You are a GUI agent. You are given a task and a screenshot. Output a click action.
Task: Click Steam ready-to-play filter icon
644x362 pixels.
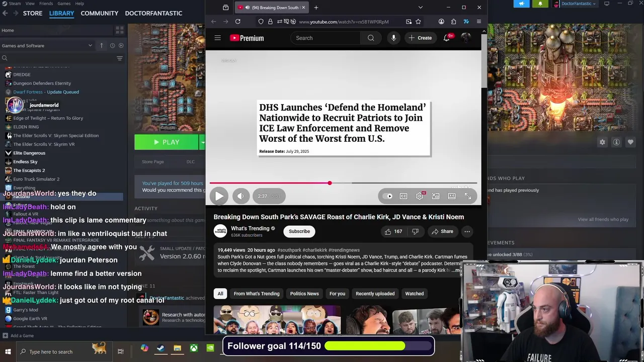[121, 45]
